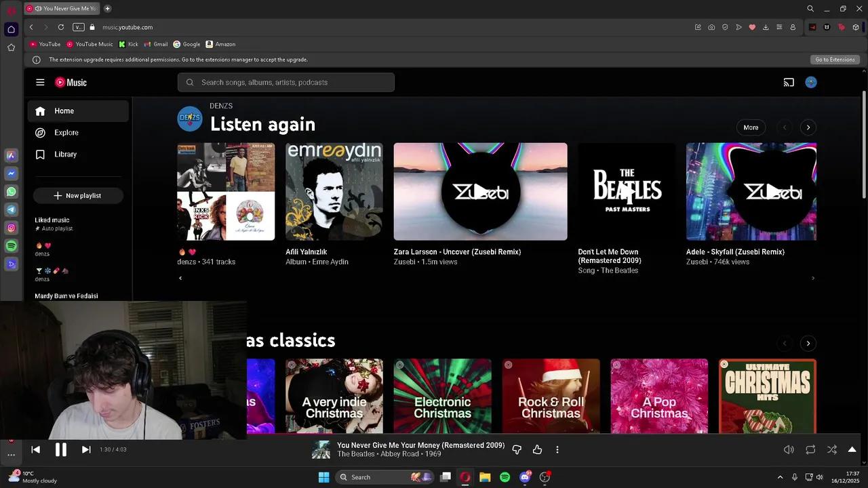Open the denzs 341 tracks playlist cover
The image size is (868, 488).
click(x=226, y=191)
